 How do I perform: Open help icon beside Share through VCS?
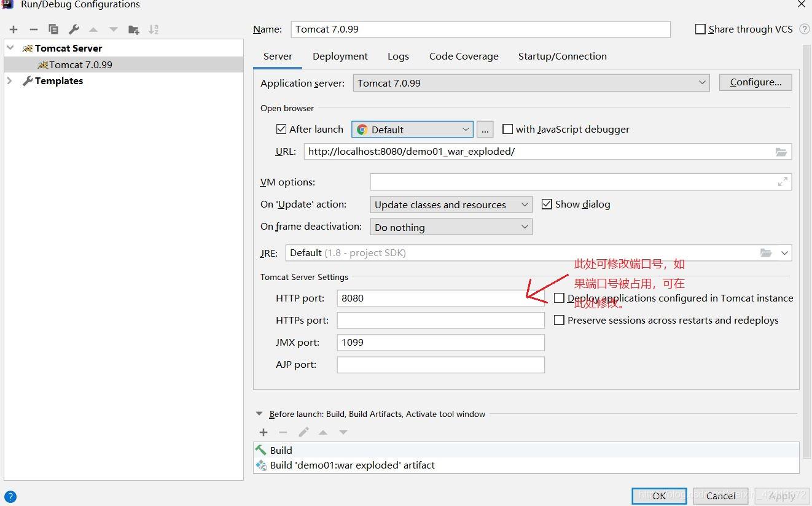coord(804,29)
